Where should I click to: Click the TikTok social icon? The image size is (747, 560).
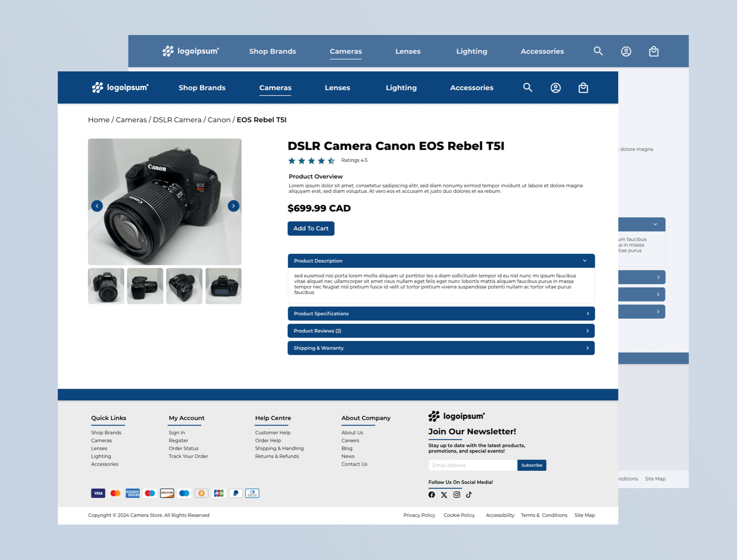[469, 495]
